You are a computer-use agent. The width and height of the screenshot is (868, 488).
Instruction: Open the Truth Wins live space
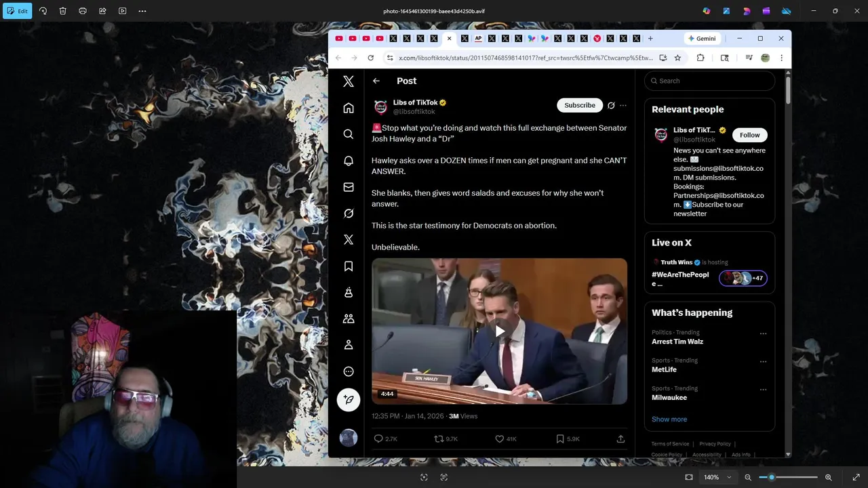tap(709, 271)
